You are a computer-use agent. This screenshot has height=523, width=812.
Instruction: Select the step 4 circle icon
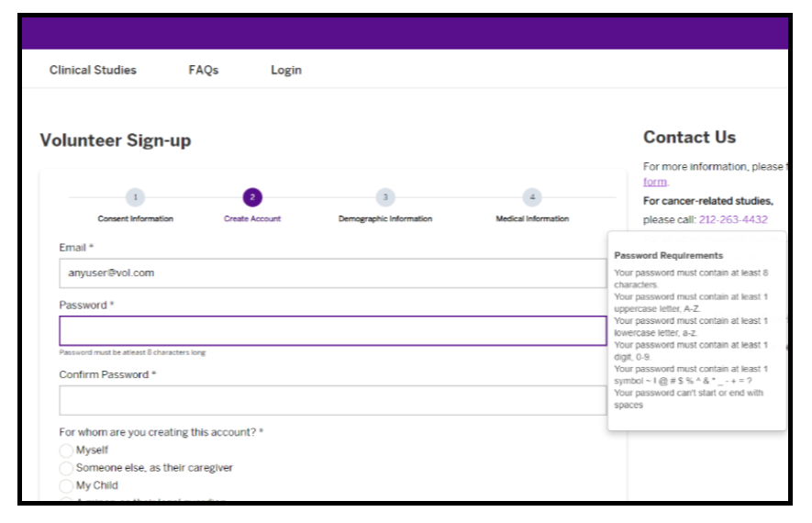tap(532, 197)
